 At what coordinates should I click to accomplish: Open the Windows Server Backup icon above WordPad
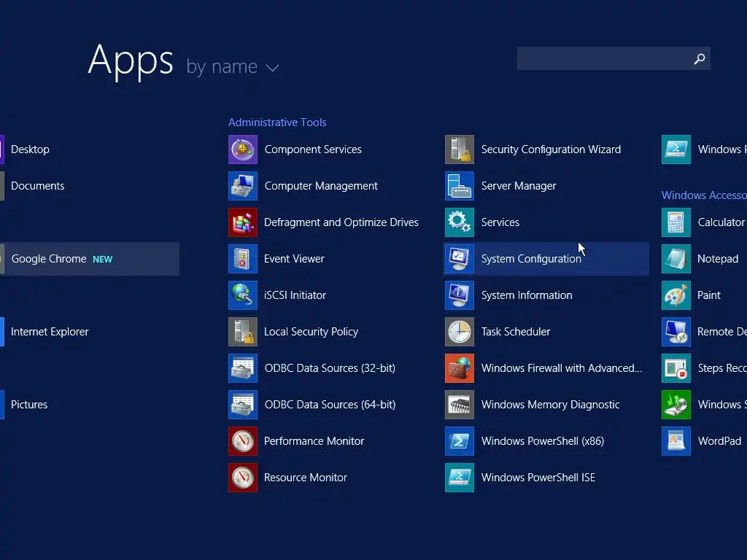(676, 405)
